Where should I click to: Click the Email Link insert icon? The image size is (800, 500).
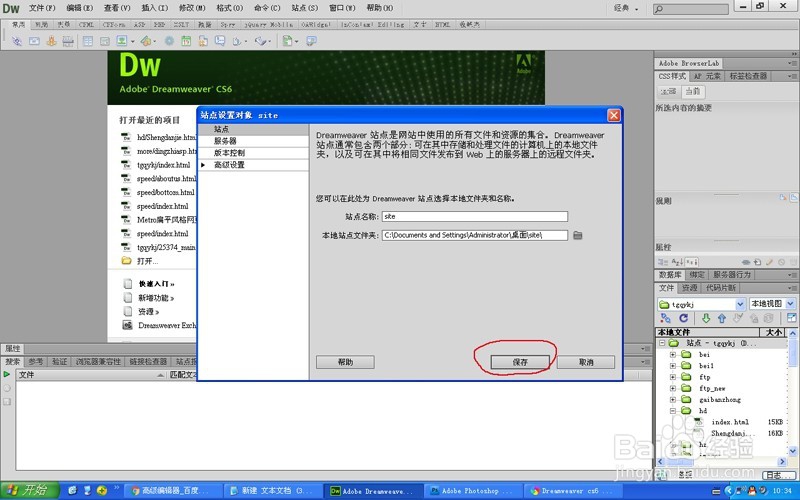coord(34,41)
